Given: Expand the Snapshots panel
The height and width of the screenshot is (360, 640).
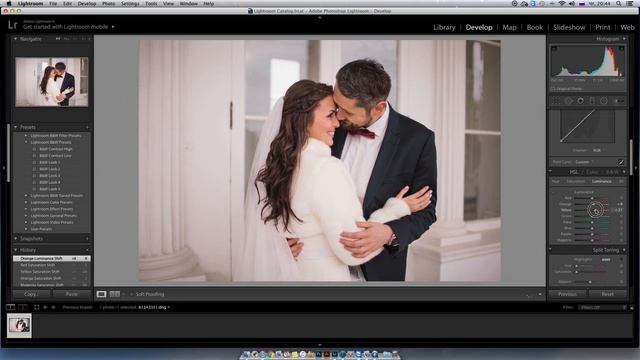Looking at the screenshot, I should [16, 239].
